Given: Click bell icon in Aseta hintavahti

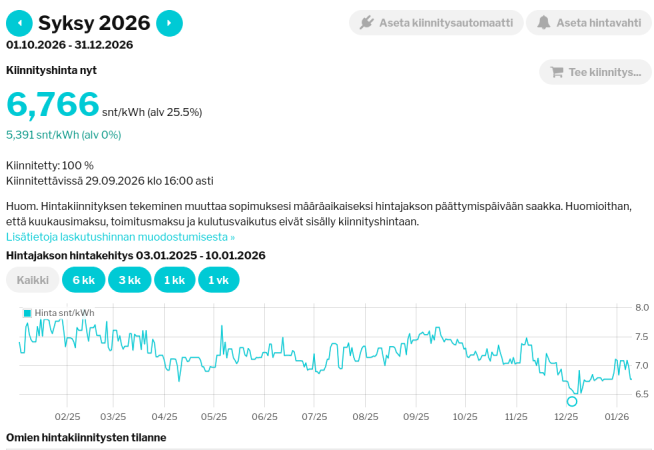Looking at the screenshot, I should pyautogui.click(x=543, y=23).
